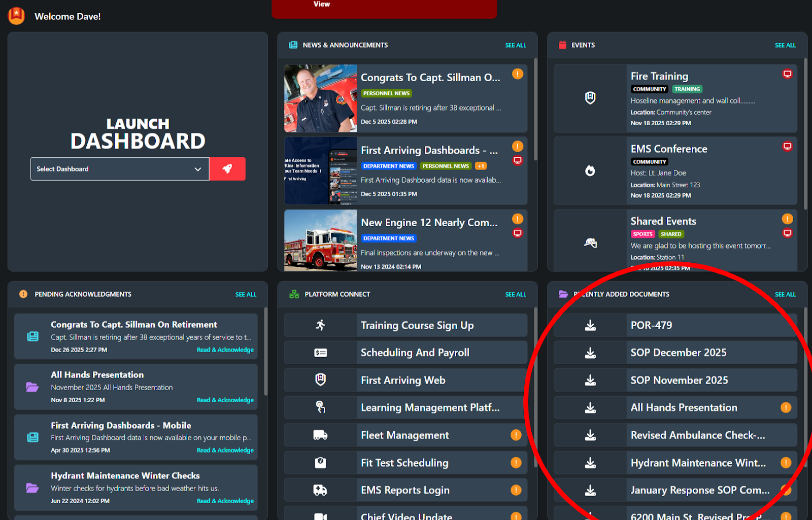Click news icon beside Congrats To Capt. Sillman acknowledgment
The width and height of the screenshot is (812, 520).
32,336
